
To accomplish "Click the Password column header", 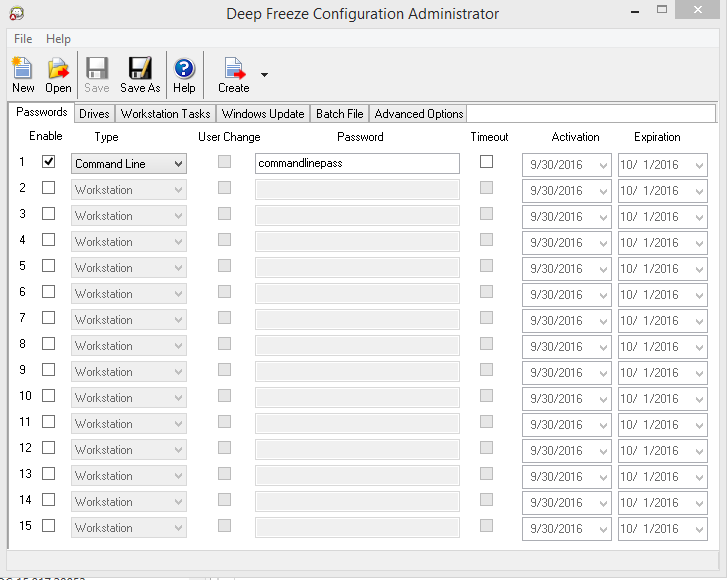I will 360,137.
